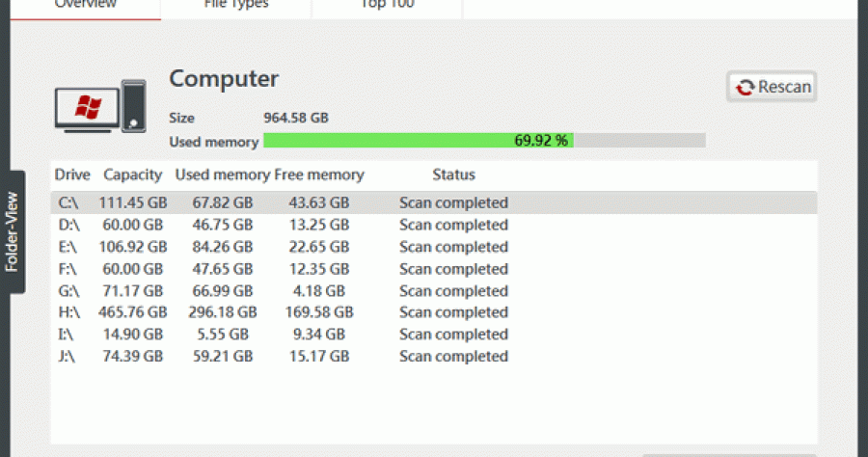Click the Status column header

453,175
